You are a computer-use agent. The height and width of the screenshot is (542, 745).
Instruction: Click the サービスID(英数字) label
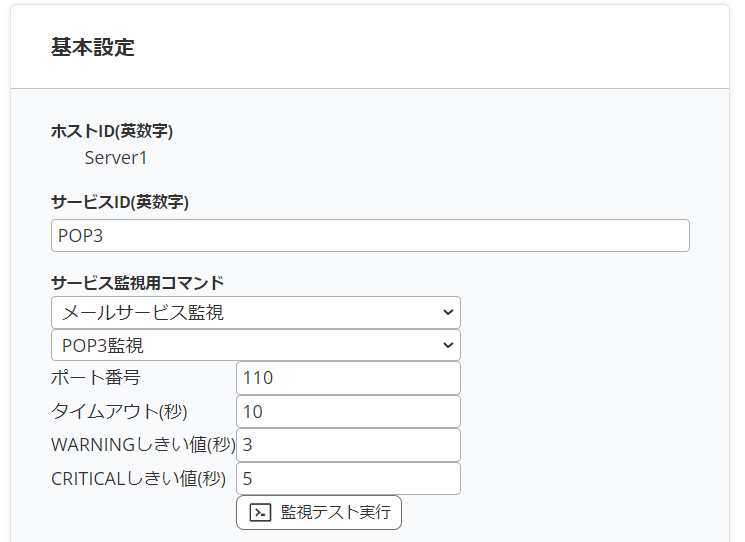coord(120,201)
